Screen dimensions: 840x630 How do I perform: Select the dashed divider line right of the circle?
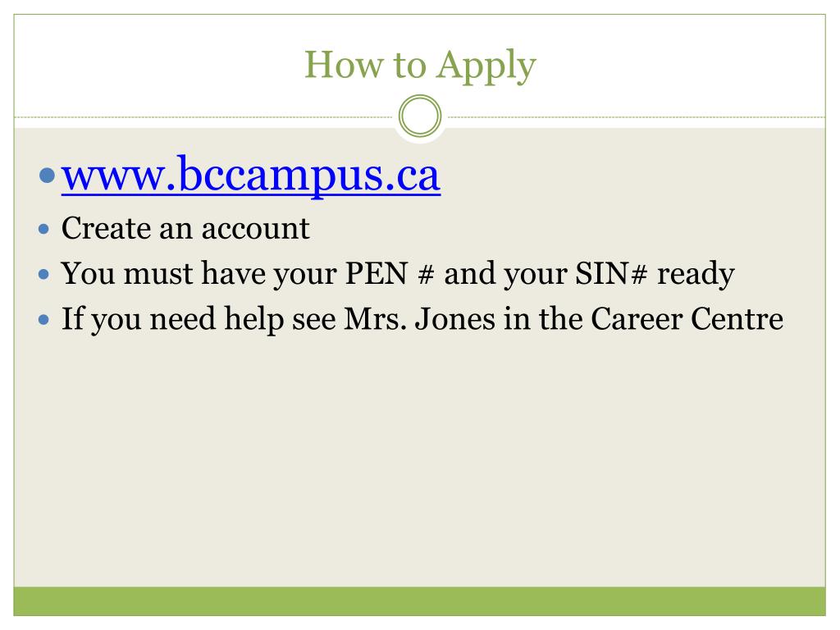(x=637, y=116)
